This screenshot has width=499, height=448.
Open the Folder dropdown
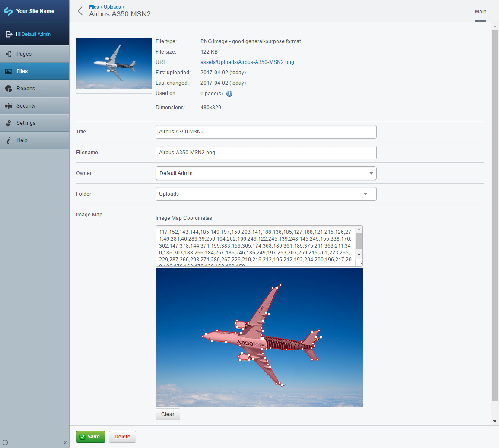coord(266,194)
